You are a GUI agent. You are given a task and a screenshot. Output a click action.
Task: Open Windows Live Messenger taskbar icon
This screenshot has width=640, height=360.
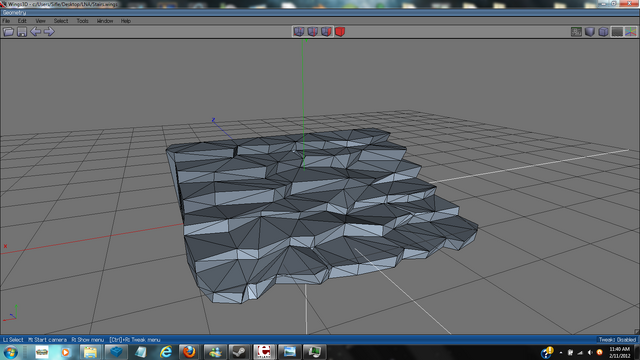tap(215, 352)
